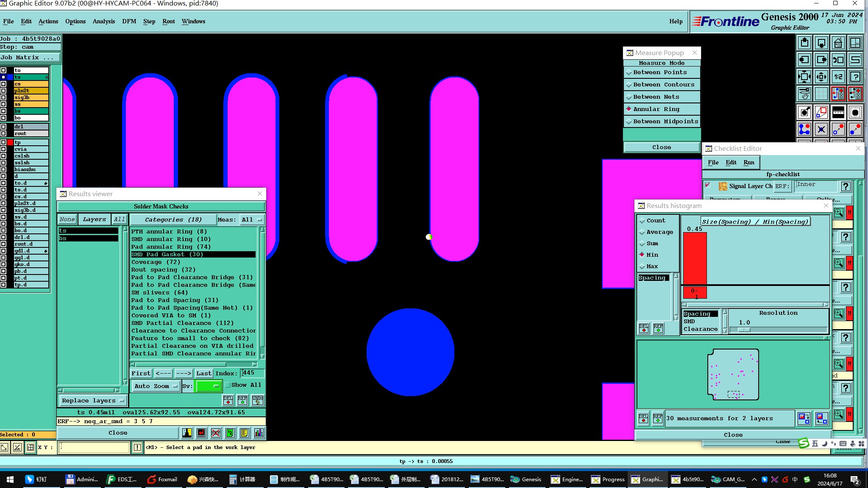Expand the Replace layers dropdown
The width and height of the screenshot is (868, 488).
(x=92, y=400)
